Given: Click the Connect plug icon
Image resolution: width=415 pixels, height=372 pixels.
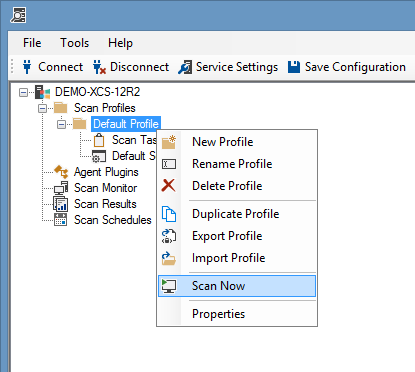Looking at the screenshot, I should [x=27, y=67].
